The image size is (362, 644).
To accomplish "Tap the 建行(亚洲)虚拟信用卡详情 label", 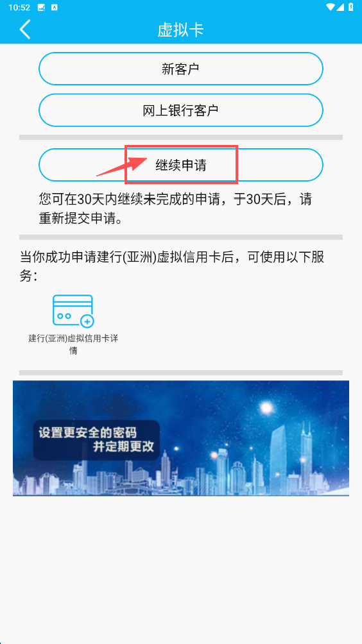I will pos(73,344).
